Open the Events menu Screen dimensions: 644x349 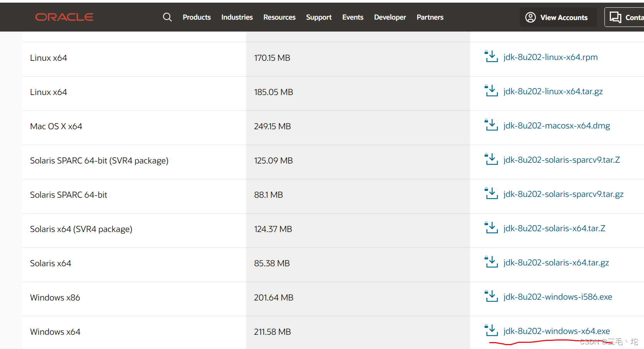click(x=353, y=17)
